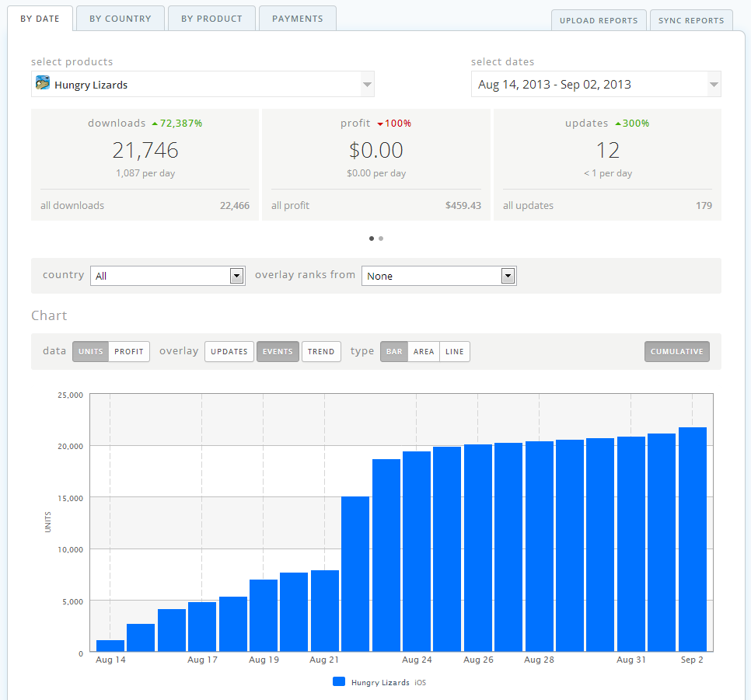Click the UNITS axis title

coord(47,522)
